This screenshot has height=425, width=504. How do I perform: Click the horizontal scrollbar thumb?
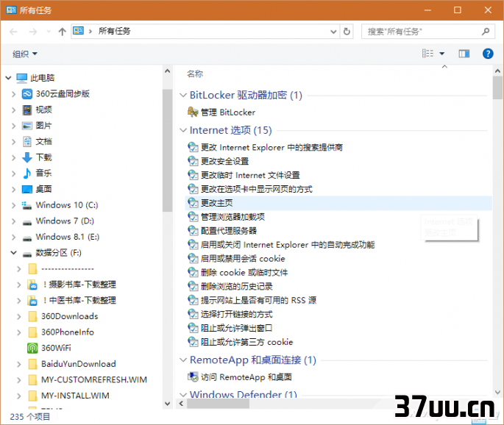click(x=218, y=404)
